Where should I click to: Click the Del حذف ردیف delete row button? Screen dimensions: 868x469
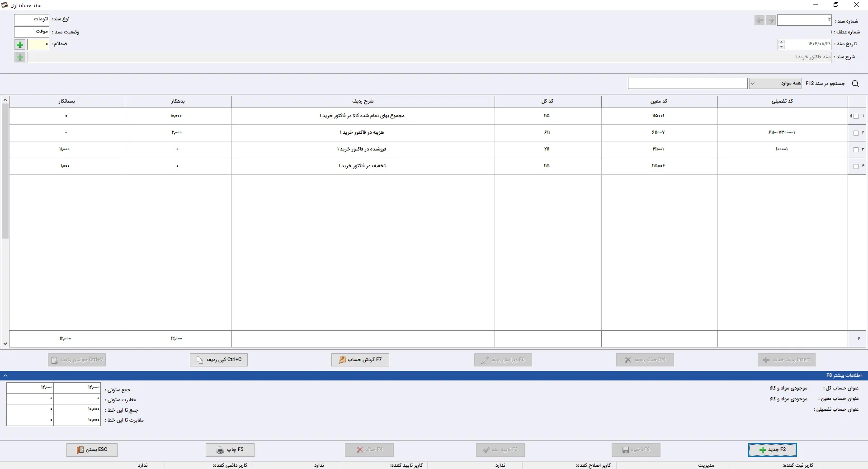(x=645, y=360)
